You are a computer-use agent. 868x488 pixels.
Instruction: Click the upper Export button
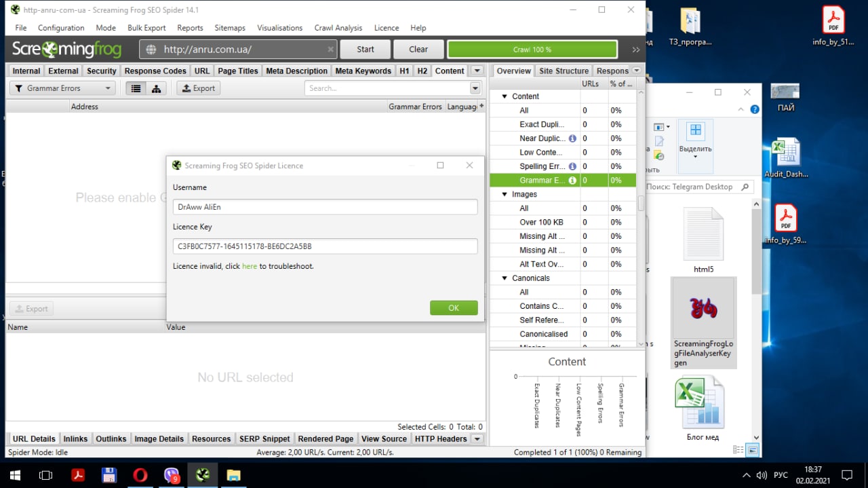pos(199,88)
